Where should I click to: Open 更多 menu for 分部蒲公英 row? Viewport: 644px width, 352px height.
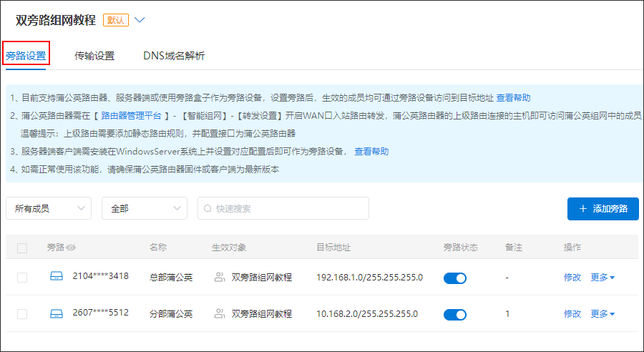click(602, 314)
